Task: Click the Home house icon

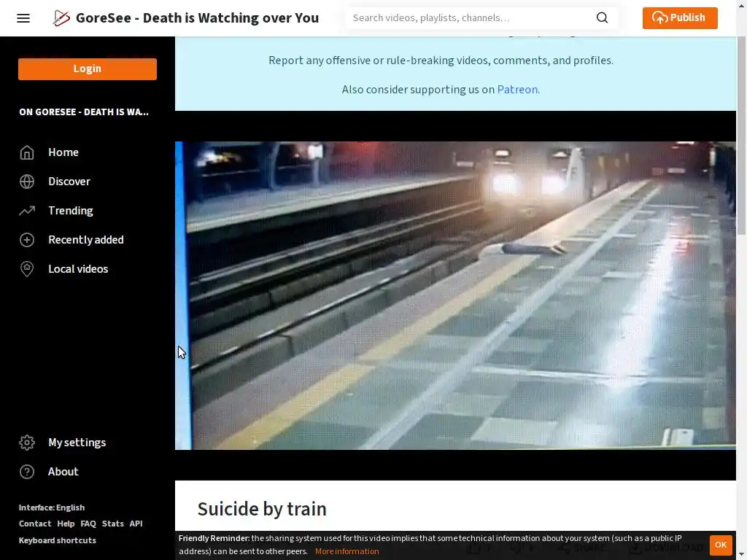Action: pos(27,152)
